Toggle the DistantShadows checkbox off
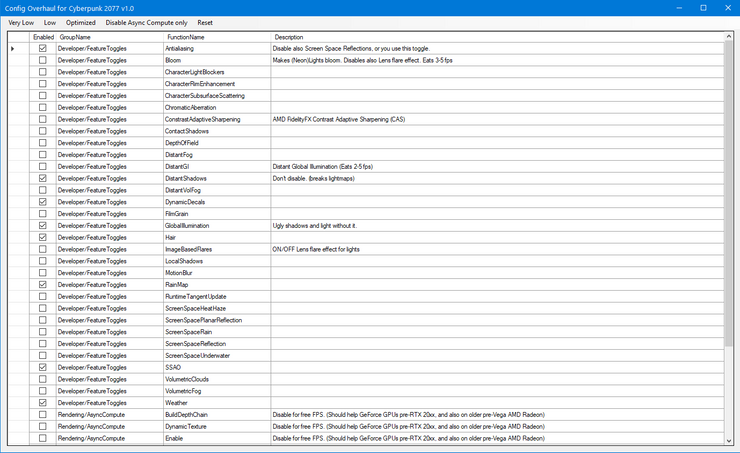 (42, 178)
